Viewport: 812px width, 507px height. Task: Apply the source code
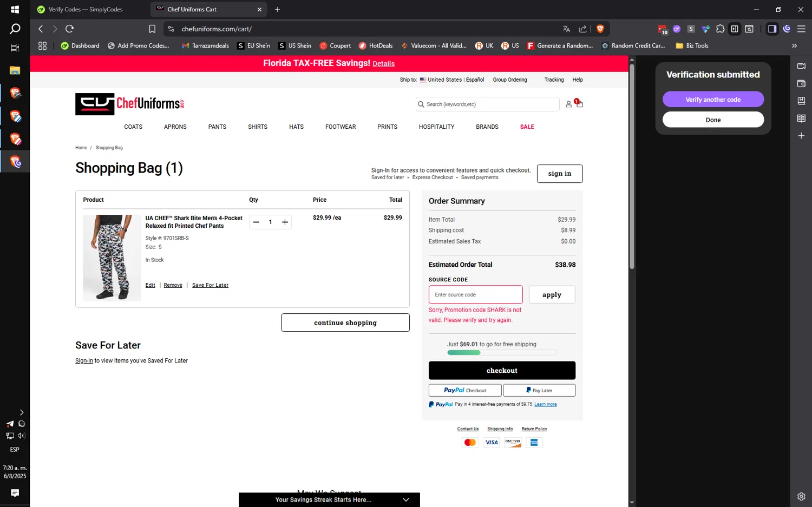pyautogui.click(x=552, y=295)
